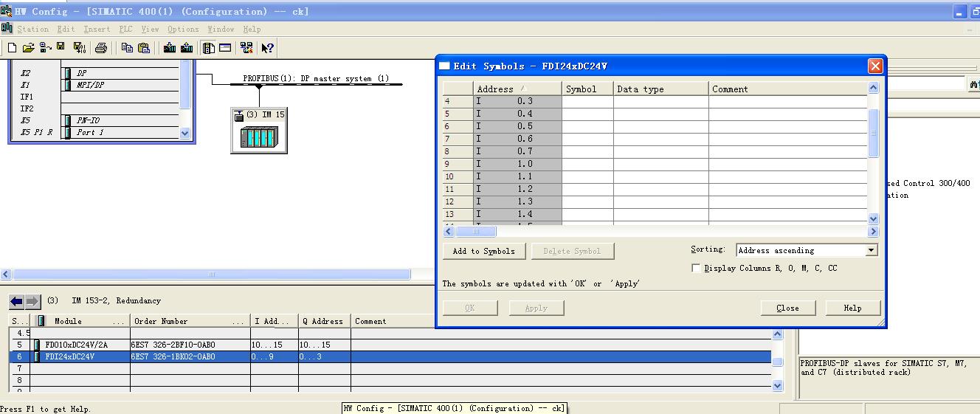The width and height of the screenshot is (980, 414).
Task: Go back with the blue left arrow
Action: click(16, 301)
